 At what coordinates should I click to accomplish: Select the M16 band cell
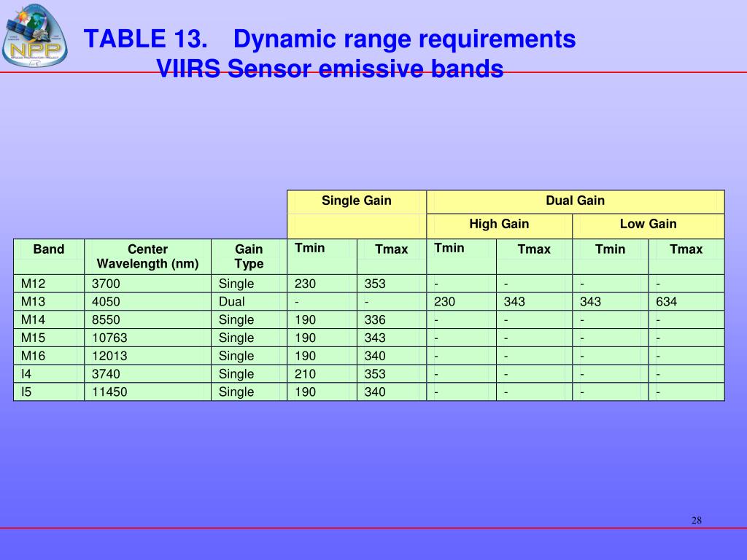(49, 356)
